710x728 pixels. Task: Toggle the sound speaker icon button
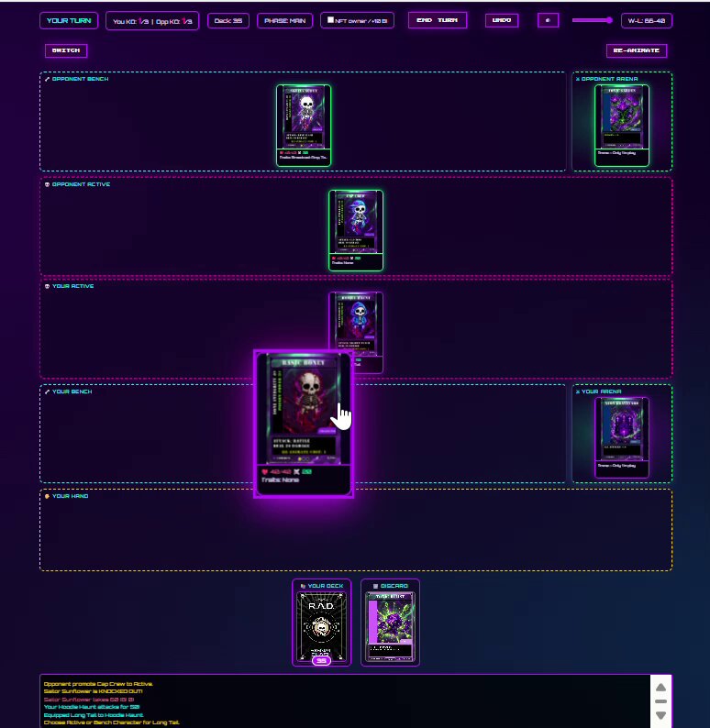[x=548, y=20]
